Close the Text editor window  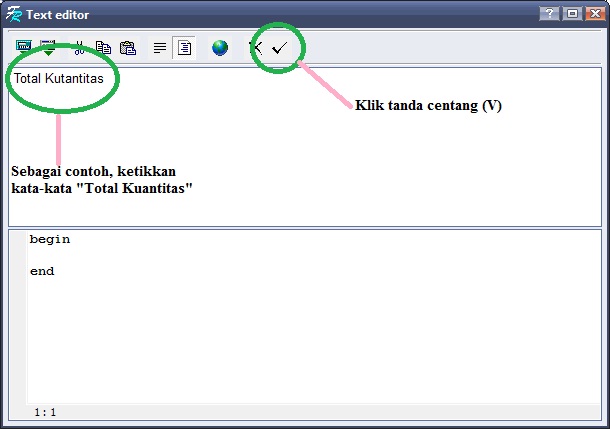596,14
